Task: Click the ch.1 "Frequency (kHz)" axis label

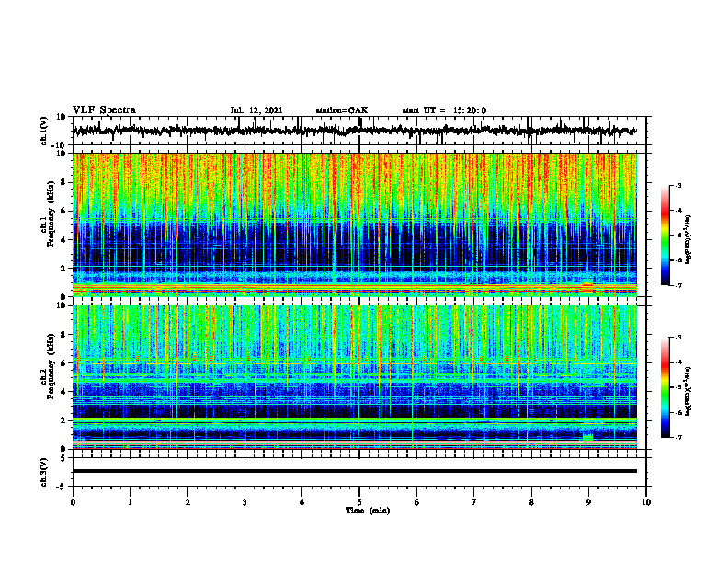Action: click(51, 213)
